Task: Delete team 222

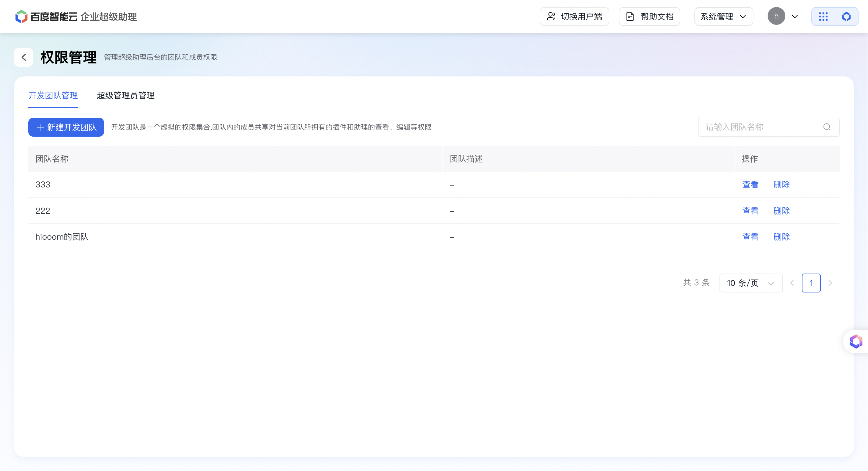Action: pos(781,211)
